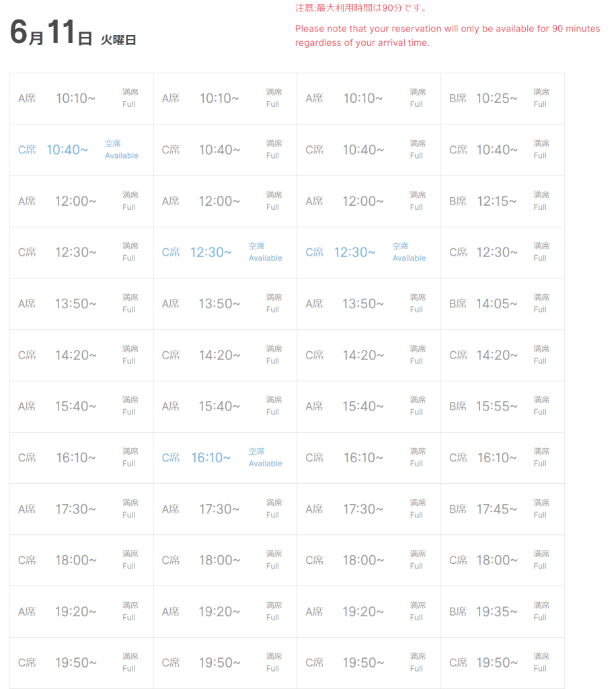The image size is (616, 689).
Task: Choose the second available C席 12:30 slot
Action: pos(354,252)
